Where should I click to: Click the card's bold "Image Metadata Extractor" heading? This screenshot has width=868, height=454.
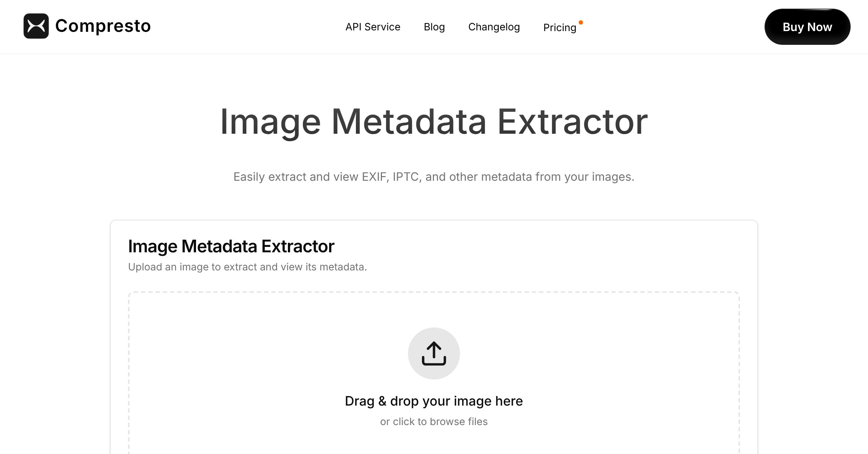[231, 246]
